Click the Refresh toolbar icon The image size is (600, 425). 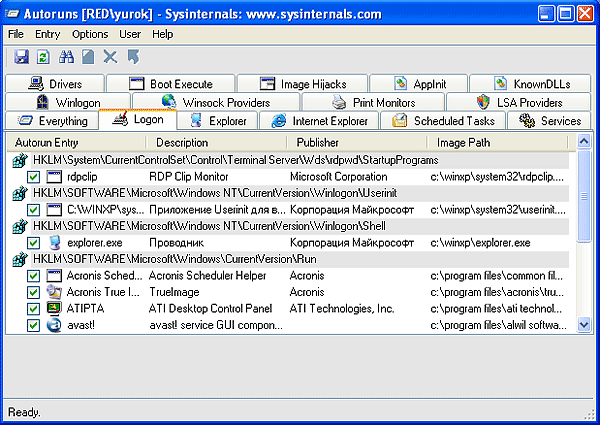[43, 57]
